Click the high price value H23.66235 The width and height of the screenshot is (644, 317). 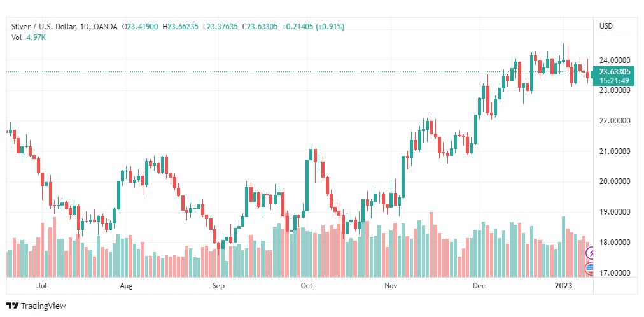[180, 26]
